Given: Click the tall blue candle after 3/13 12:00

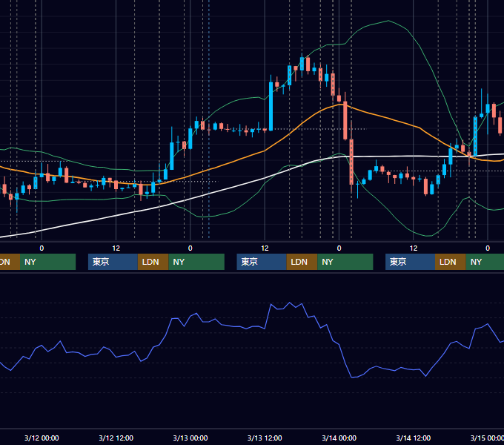Looking at the screenshot, I should [x=271, y=106].
